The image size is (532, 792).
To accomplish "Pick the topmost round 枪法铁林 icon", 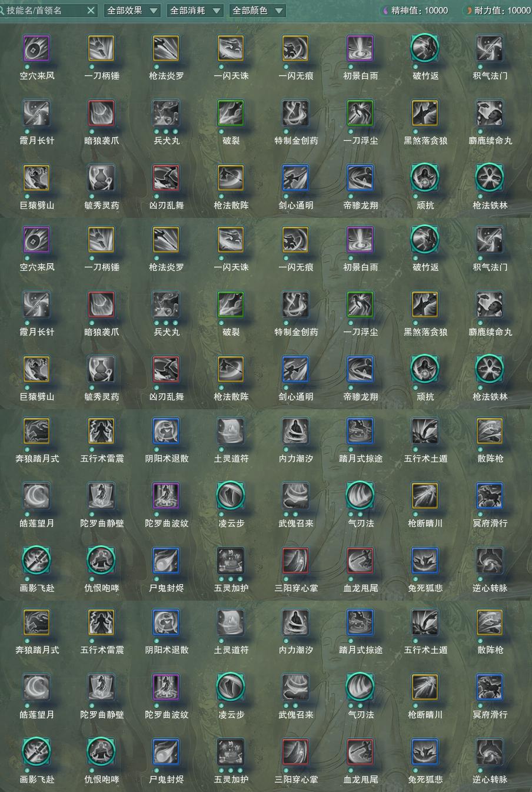I will [490, 178].
